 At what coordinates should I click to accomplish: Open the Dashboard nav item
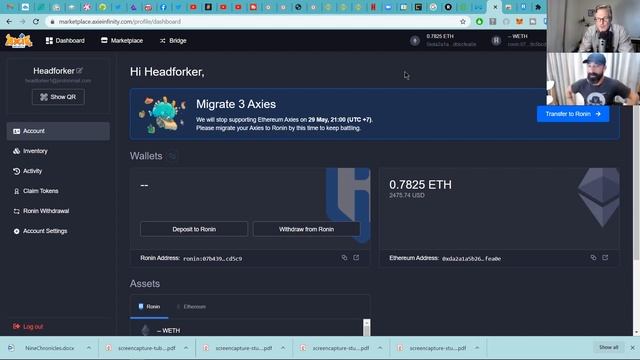65,41
